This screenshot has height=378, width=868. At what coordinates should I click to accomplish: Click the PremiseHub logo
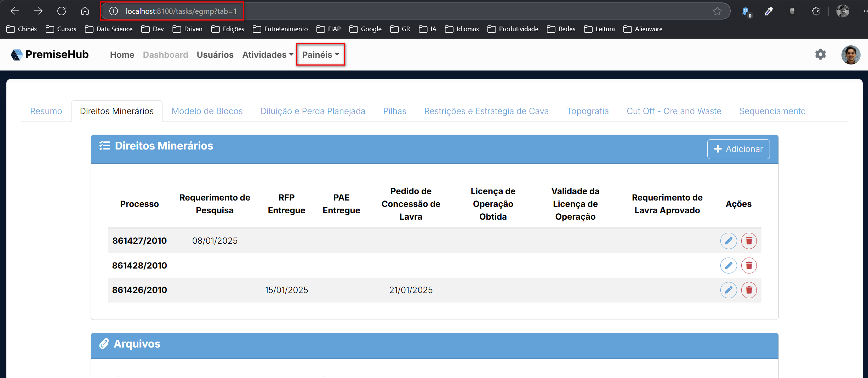tap(50, 55)
